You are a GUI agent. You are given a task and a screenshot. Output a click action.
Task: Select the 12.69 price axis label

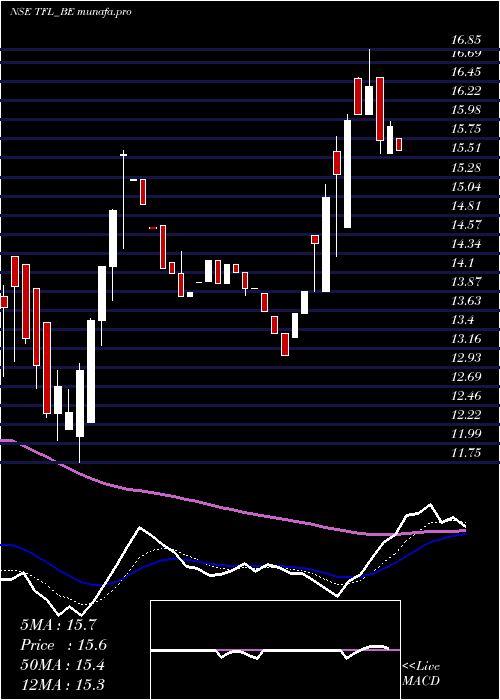466,377
